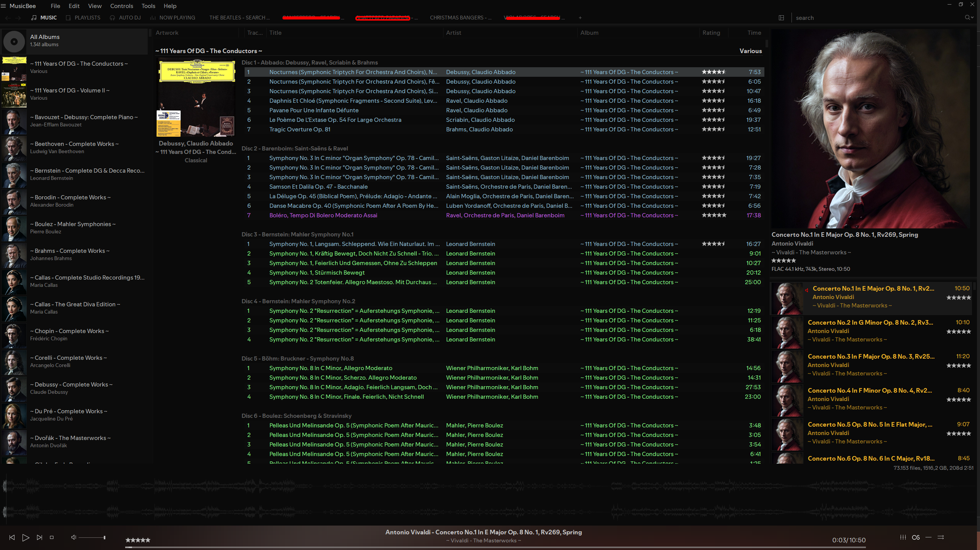The image size is (980, 550).
Task: Sort tracks by Rating column header
Action: [x=711, y=33]
